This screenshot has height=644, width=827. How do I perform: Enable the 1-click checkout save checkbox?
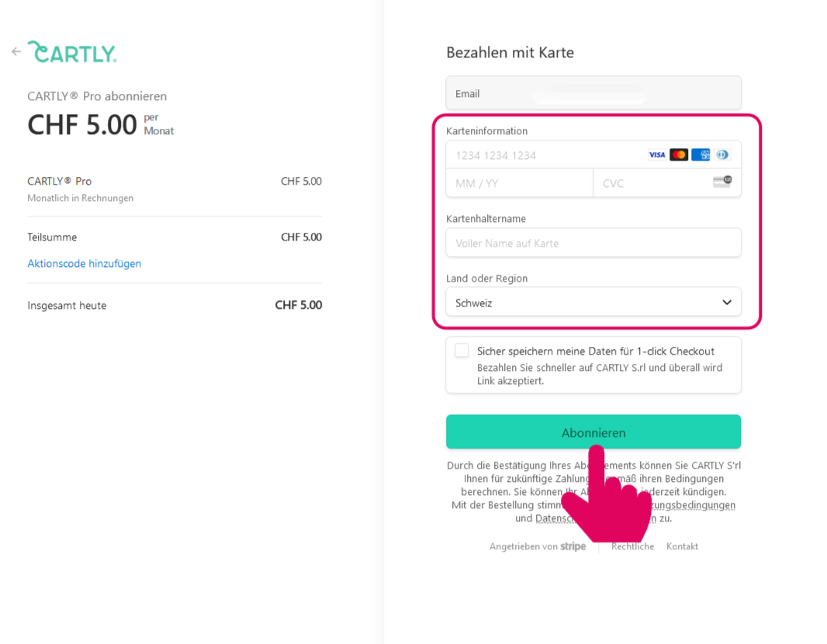click(x=462, y=351)
